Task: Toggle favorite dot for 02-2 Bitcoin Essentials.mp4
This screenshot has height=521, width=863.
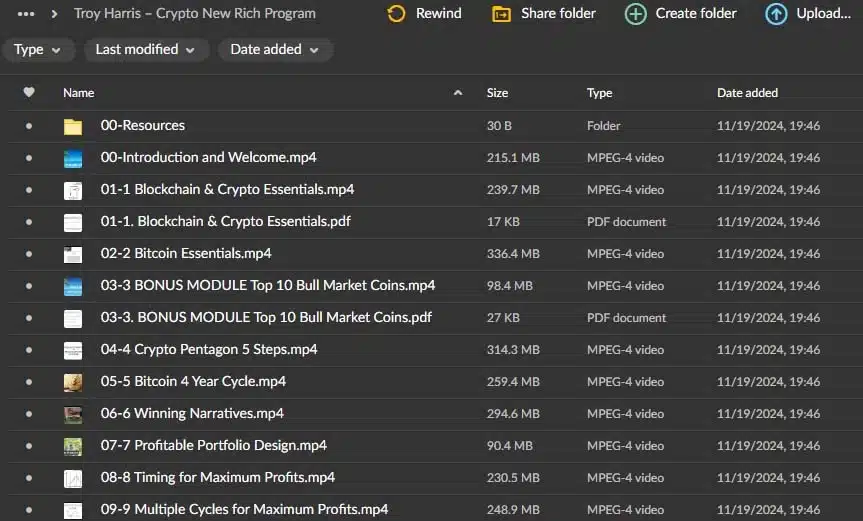Action: pos(29,254)
